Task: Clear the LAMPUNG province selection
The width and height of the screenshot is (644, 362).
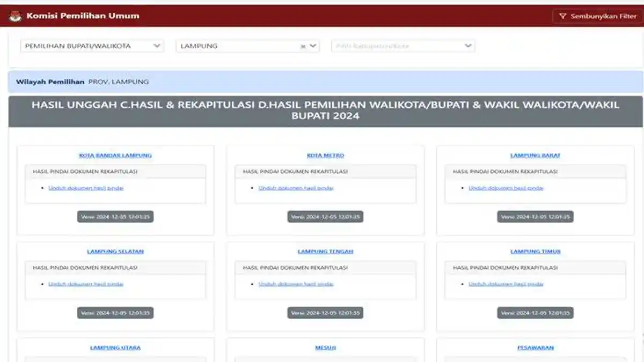Action: [303, 47]
